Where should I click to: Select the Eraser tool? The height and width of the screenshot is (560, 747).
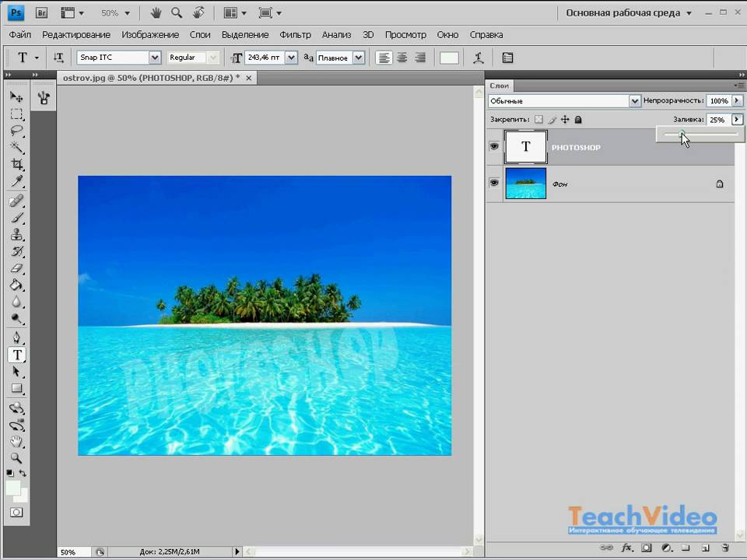click(16, 268)
